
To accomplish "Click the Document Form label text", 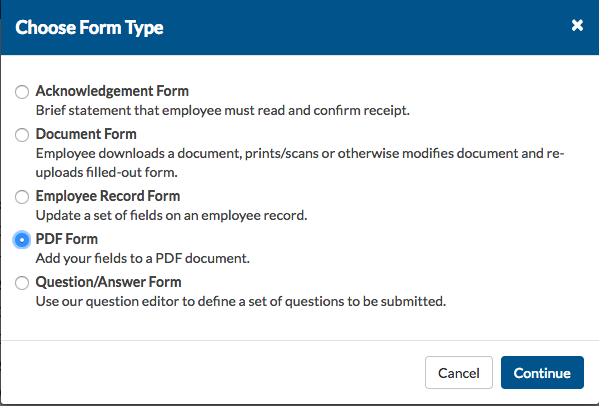I will [x=86, y=134].
